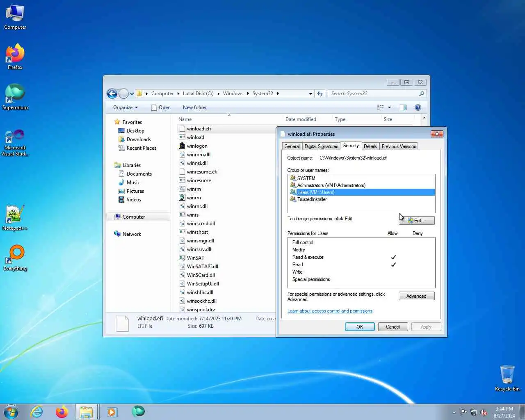Screen dimensions: 525x420
Task: Expand the System32 breadcrumb arrow
Action: point(278,94)
